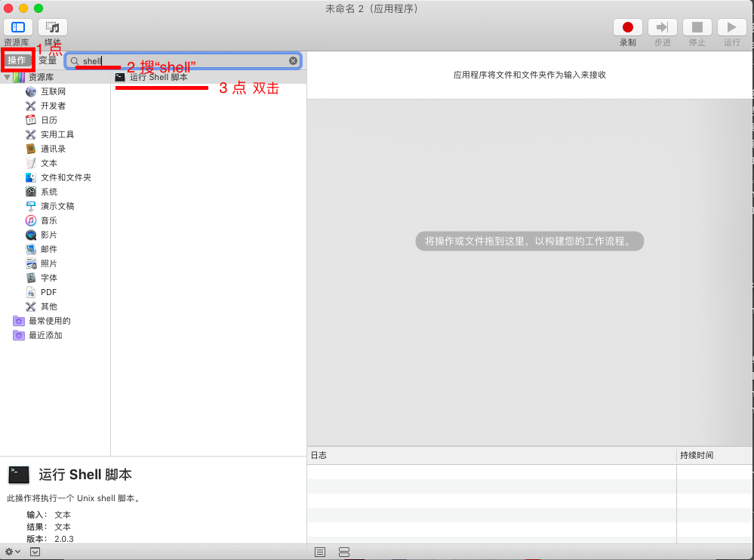The image size is (754, 560).
Task: Switch to the 变量 variables tab
Action: point(48,60)
